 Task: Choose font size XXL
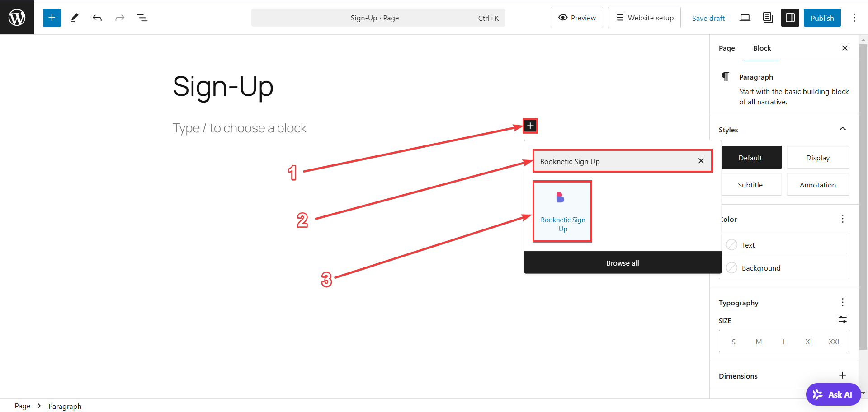(835, 342)
